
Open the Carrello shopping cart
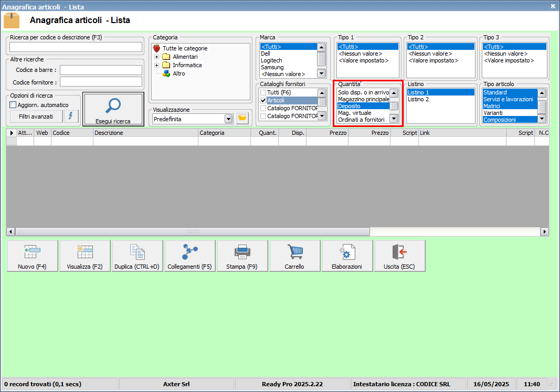point(294,256)
